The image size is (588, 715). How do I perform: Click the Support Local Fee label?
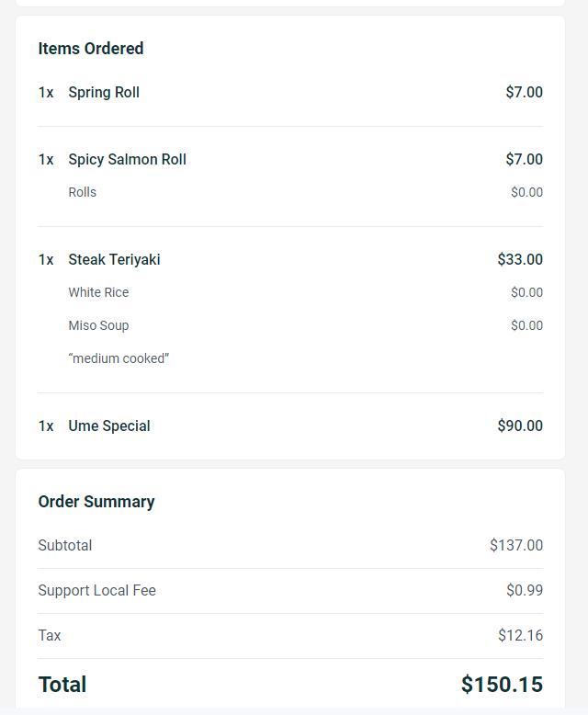[97, 591]
